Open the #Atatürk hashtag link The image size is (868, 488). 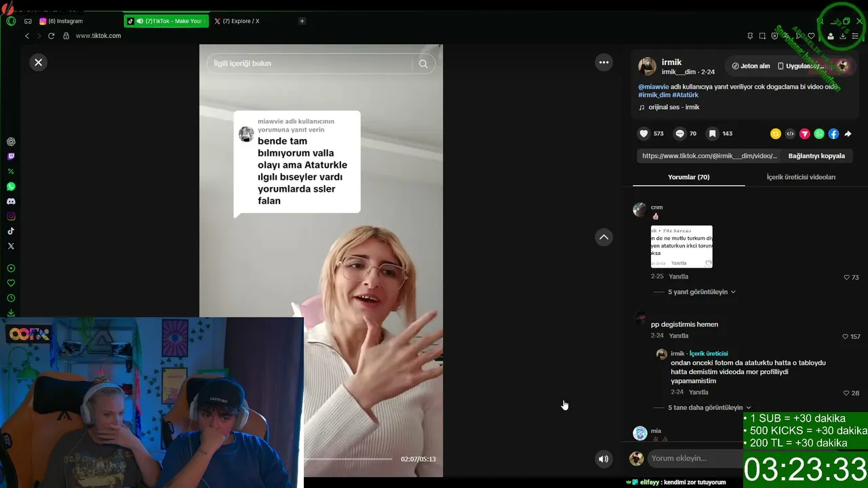pos(685,95)
